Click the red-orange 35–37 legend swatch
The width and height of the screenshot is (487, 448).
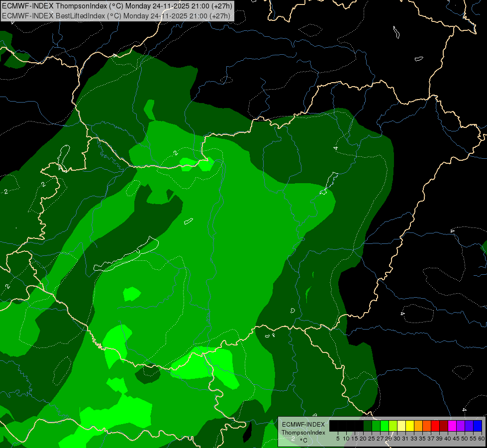point(427,426)
